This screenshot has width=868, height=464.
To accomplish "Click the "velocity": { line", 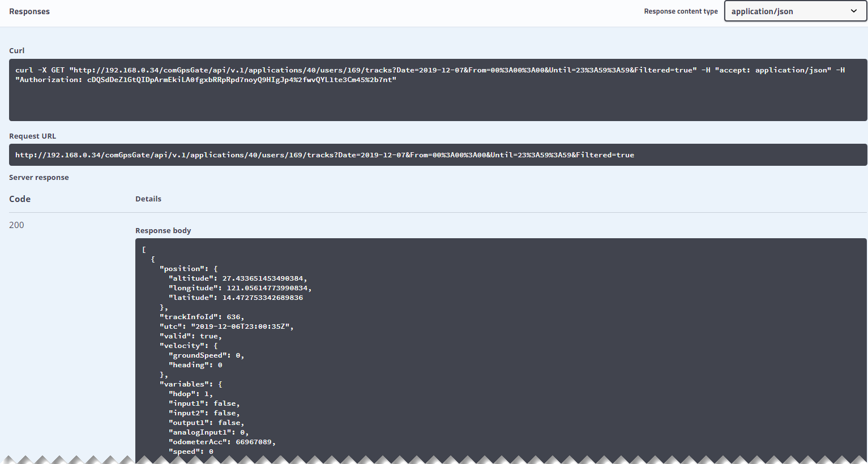I will coord(189,346).
